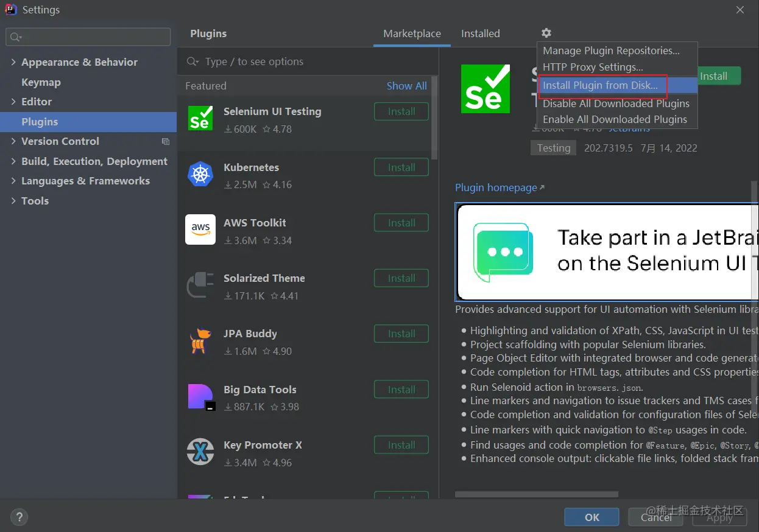Click the Key Promoter X plugin icon

coord(200,452)
